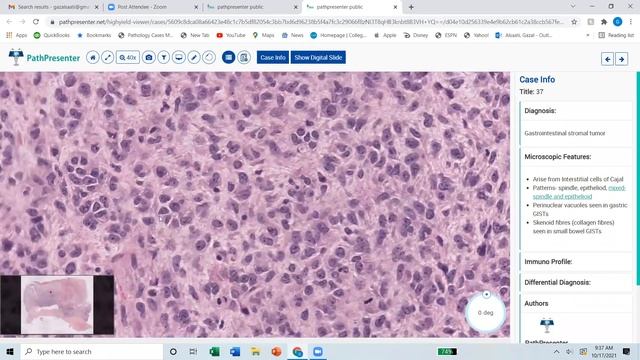This screenshot has height=360, width=640.
Task: Click the case info panel scrollbar
Action: 638,179
